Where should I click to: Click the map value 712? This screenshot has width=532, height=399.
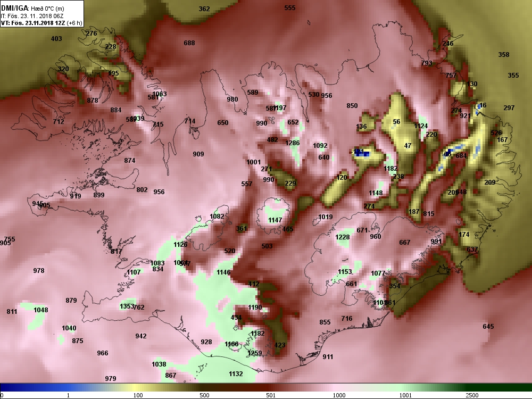click(59, 121)
